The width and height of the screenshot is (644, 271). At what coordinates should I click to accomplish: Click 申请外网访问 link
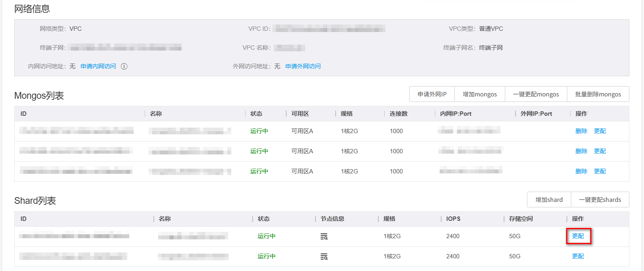click(303, 66)
